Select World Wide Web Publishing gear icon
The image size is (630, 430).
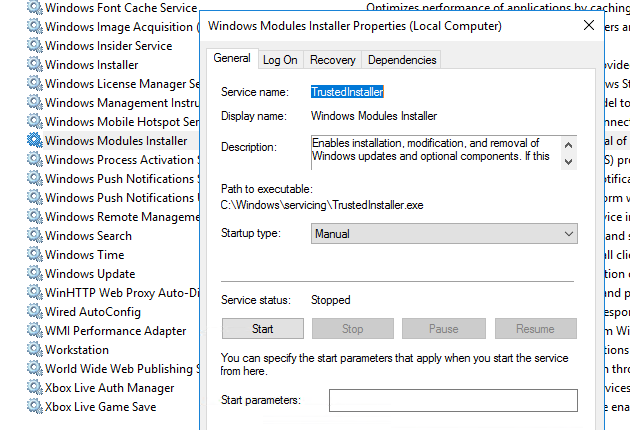point(35,368)
